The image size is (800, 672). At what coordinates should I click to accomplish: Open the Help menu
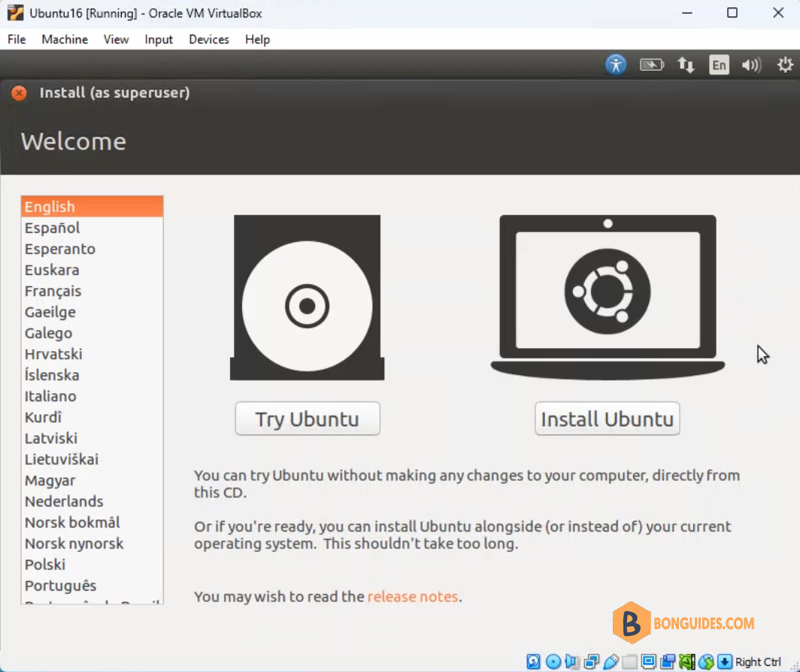click(x=257, y=39)
